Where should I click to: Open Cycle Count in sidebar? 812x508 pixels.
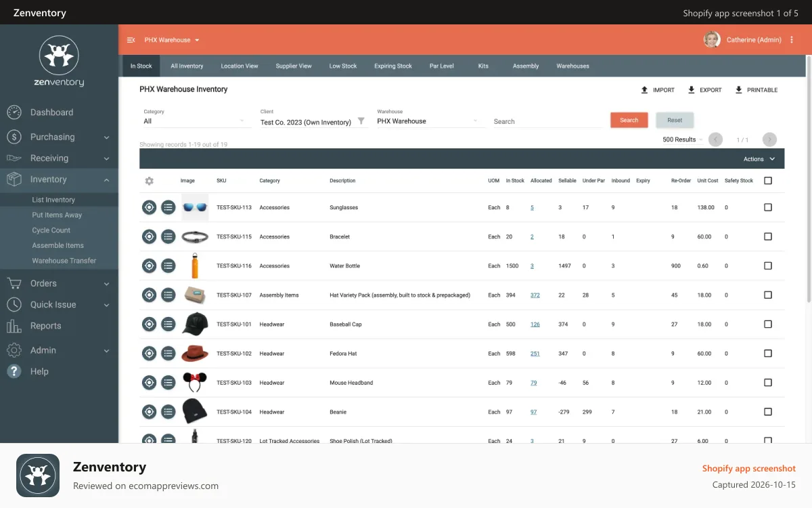pos(51,230)
